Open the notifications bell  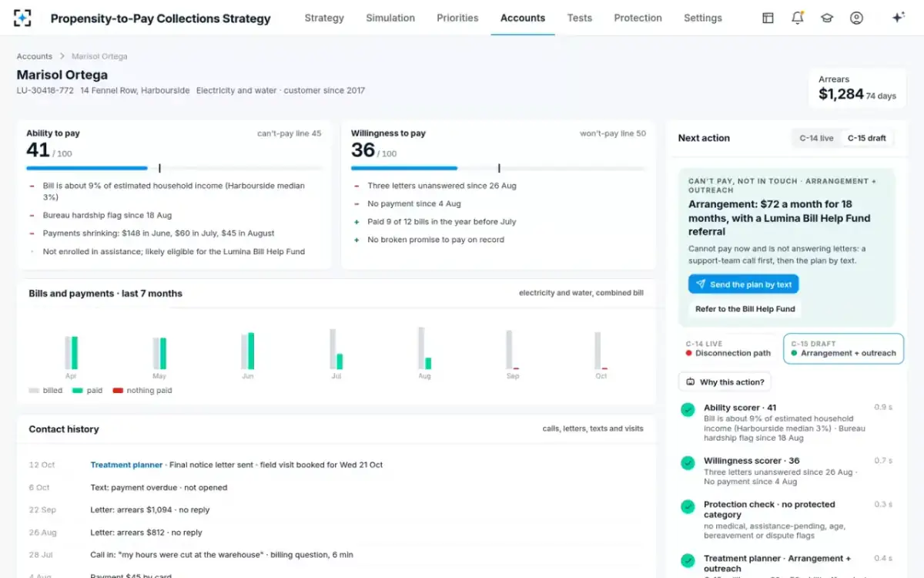pyautogui.click(x=797, y=18)
